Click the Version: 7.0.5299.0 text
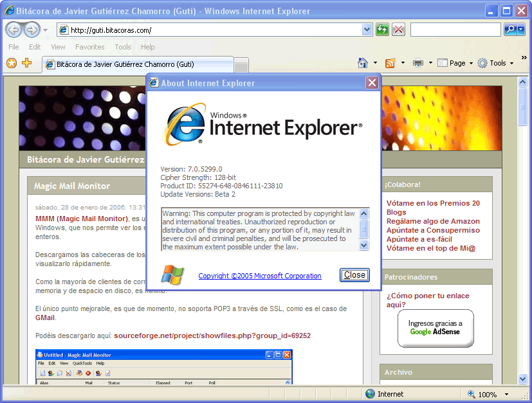Screen dimensions: 532x403 [x=191, y=169]
